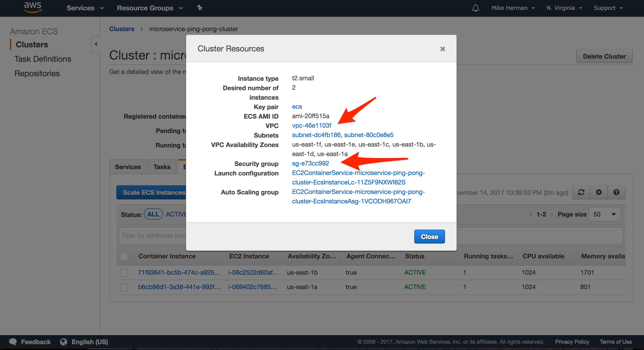The image size is (644, 350).
Task: Click the AWS logo
Action: (32, 7)
